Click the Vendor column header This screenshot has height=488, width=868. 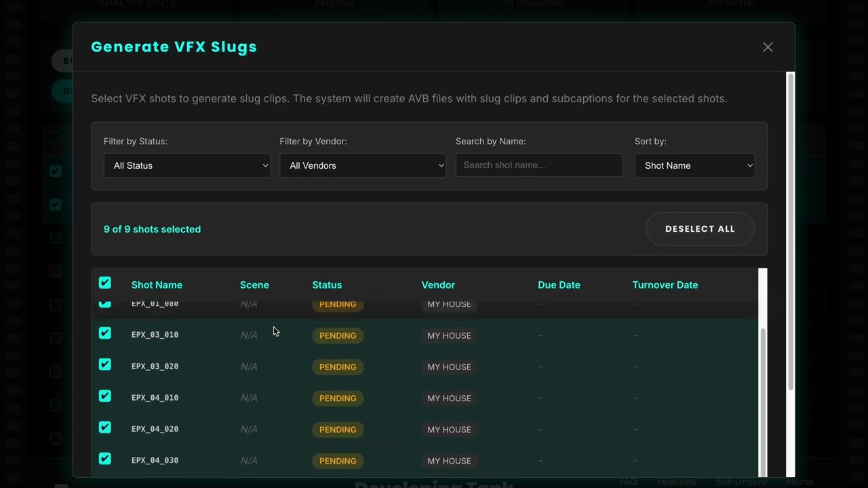click(x=438, y=285)
